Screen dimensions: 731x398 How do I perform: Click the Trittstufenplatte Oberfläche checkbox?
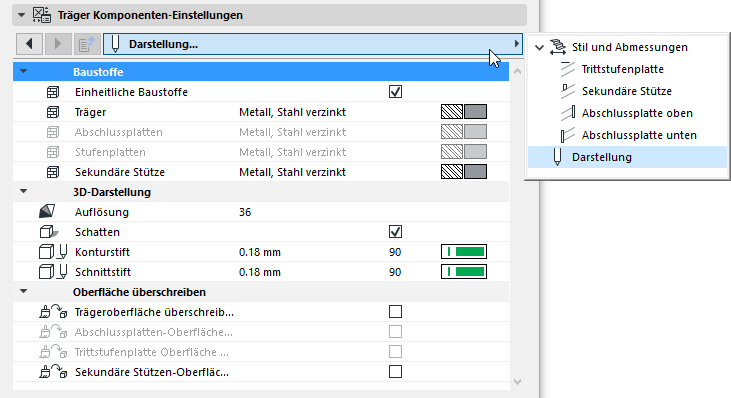tap(395, 351)
